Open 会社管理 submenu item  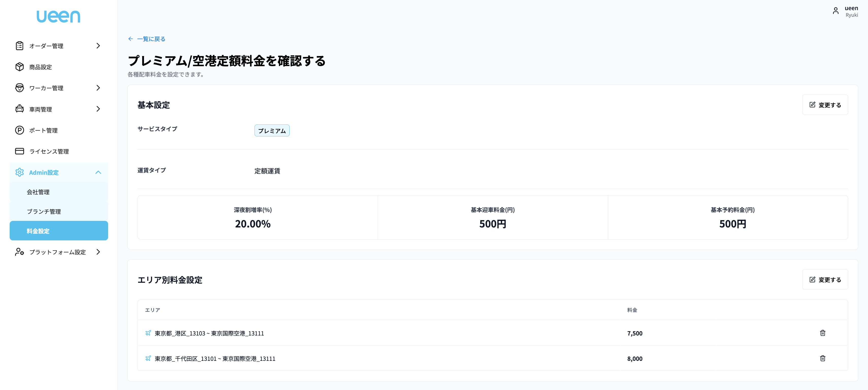pyautogui.click(x=38, y=192)
